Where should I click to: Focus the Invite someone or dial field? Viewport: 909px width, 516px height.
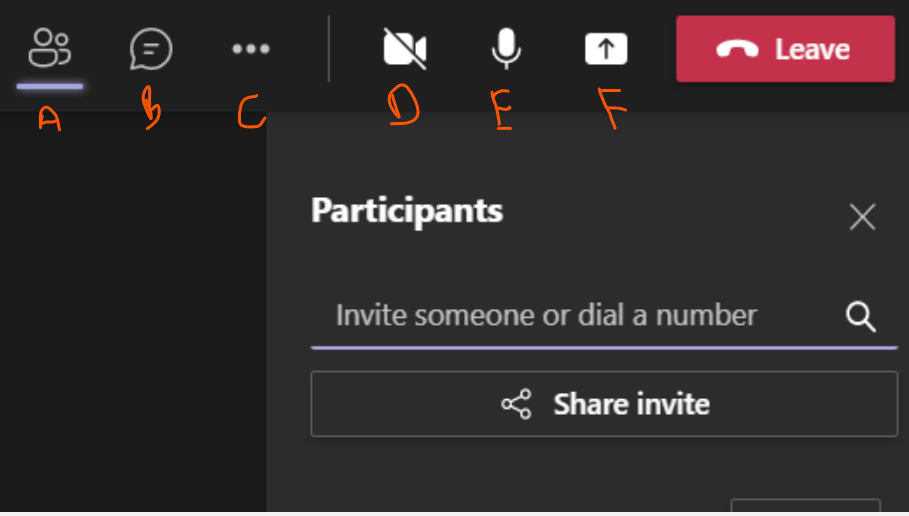[x=604, y=316]
